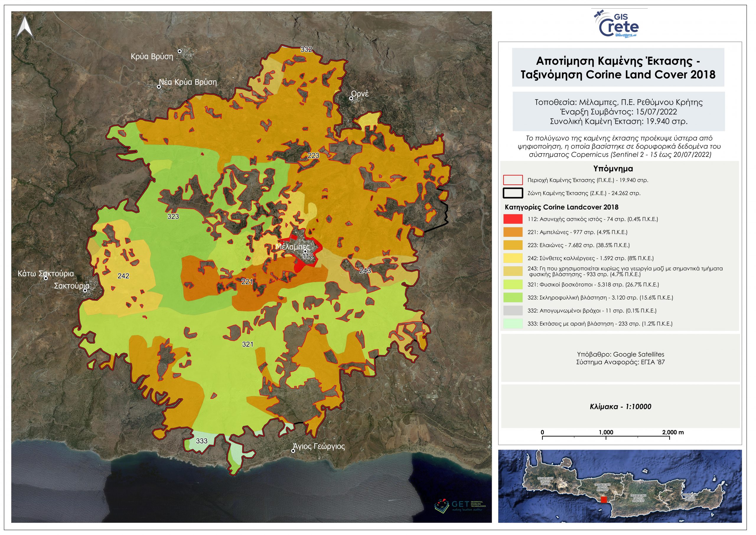Click the Κρύα Βρύση village marker dot

(x=180, y=51)
